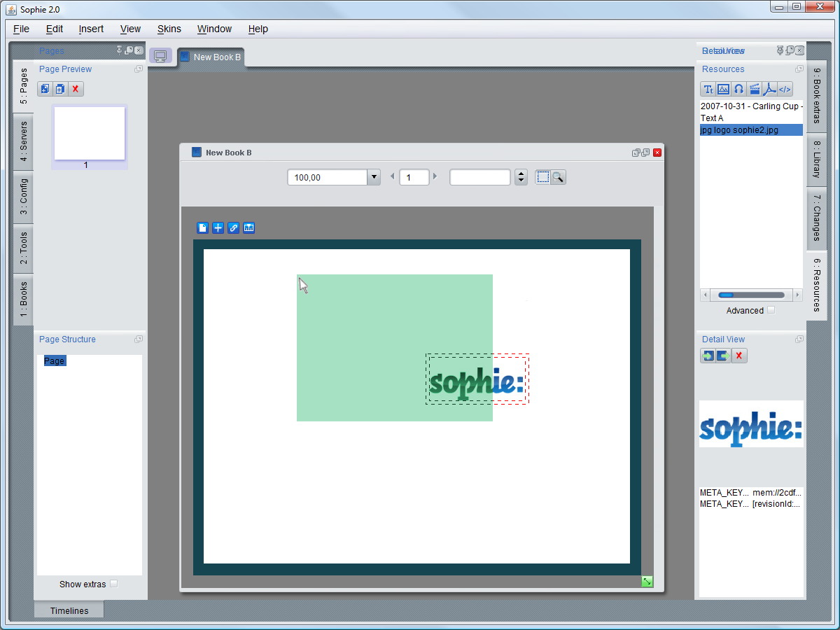Select the 5 : Pages side tab

tap(23, 86)
